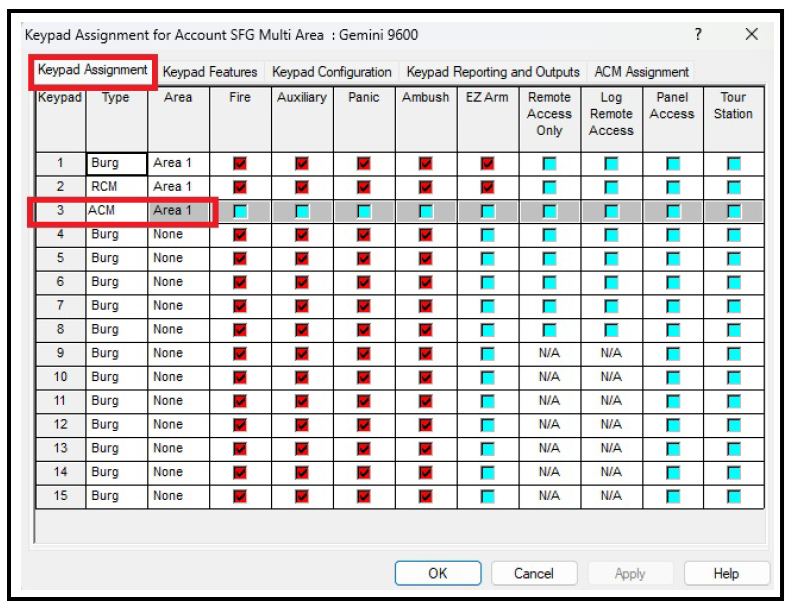Check EZ Arm for keypad 4
The width and height of the screenshot is (791, 608).
point(488,235)
